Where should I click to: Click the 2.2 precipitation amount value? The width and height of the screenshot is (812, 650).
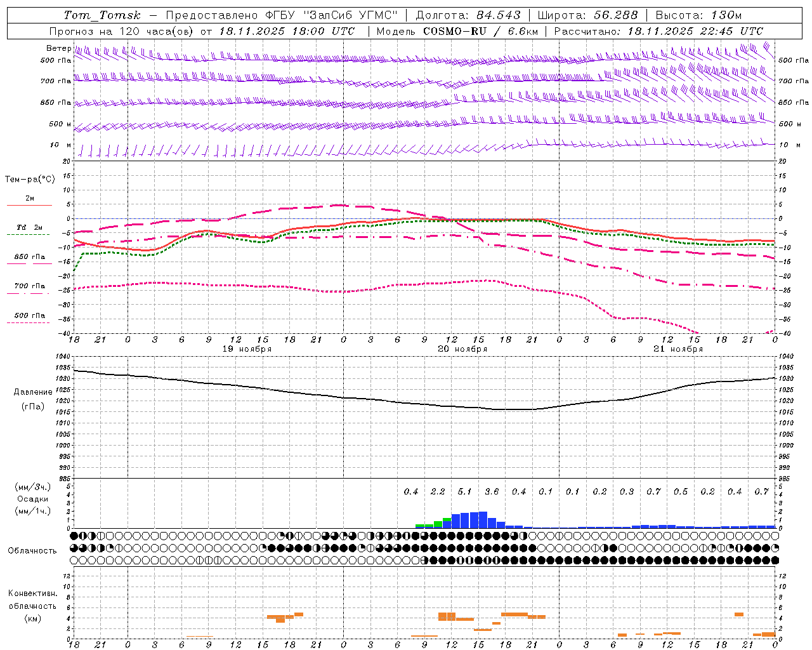[438, 491]
